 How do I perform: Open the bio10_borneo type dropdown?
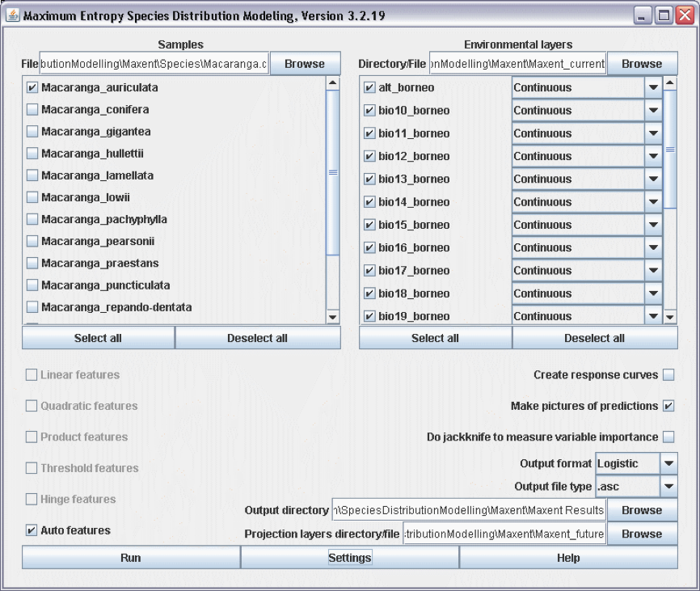653,110
